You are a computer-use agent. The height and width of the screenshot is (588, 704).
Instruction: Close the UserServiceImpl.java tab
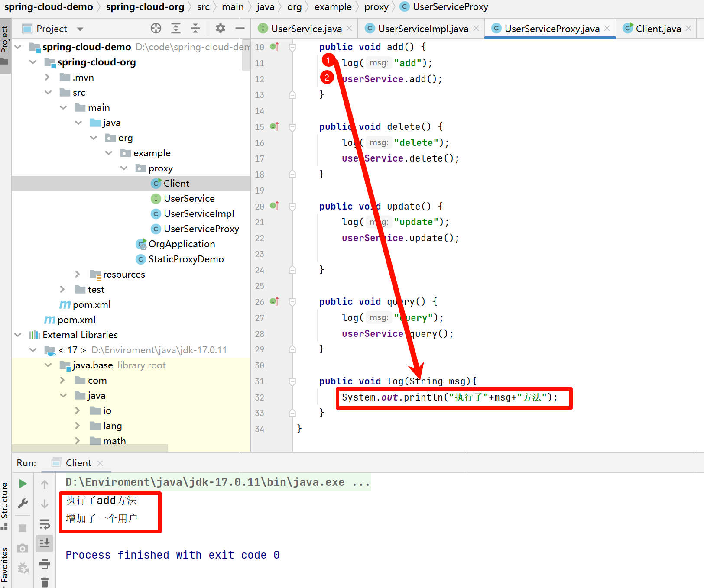point(476,28)
